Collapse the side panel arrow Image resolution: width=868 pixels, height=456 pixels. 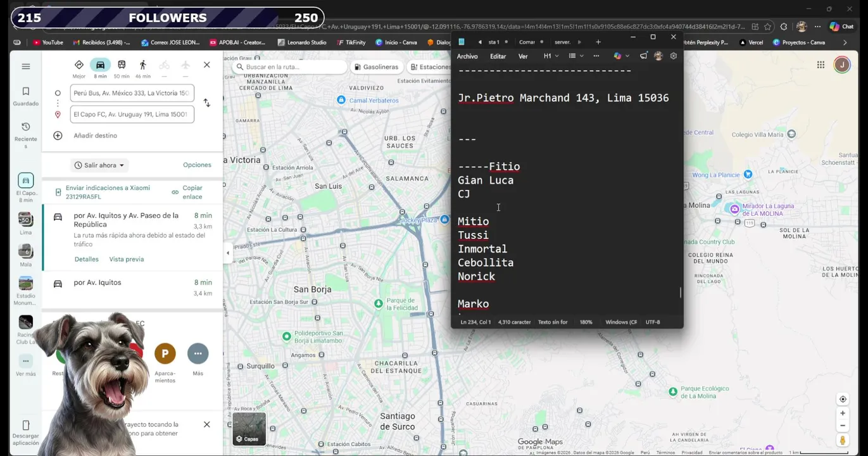point(228,253)
